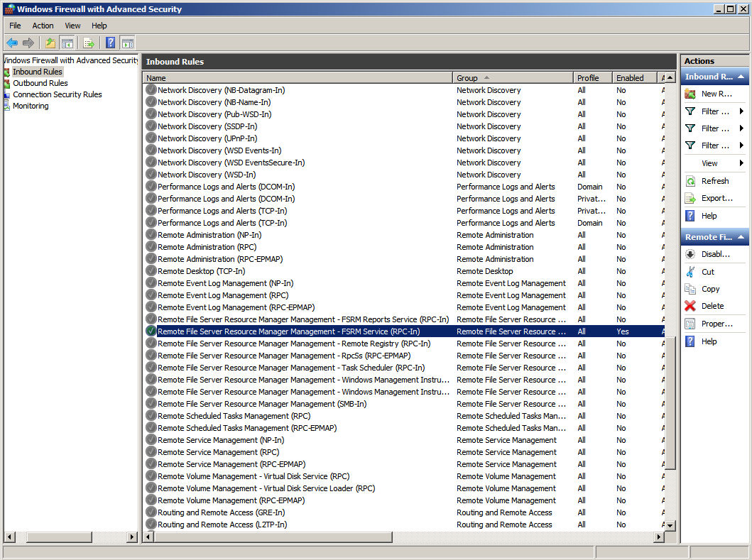
Task: Select Outbound Rules in the tree
Action: (x=40, y=83)
